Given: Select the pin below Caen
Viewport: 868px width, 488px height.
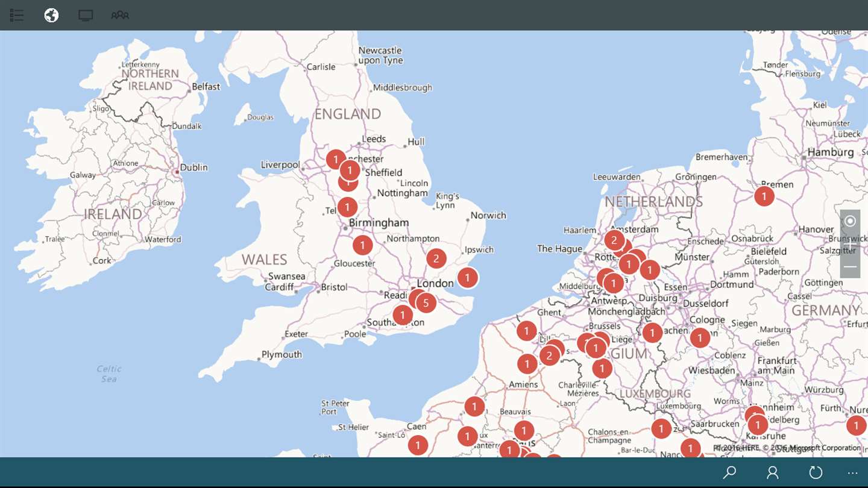Looking at the screenshot, I should pos(418,445).
